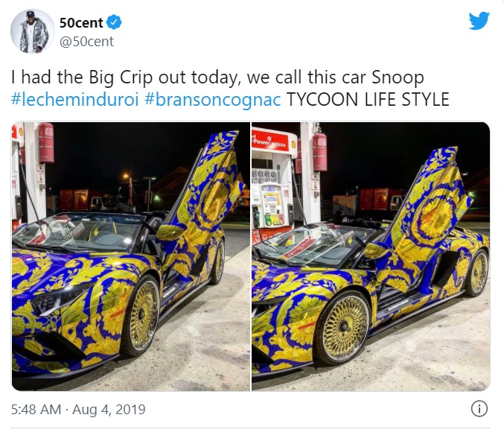Open the tweet info circle icon
The height and width of the screenshot is (438, 504).
tap(479, 409)
